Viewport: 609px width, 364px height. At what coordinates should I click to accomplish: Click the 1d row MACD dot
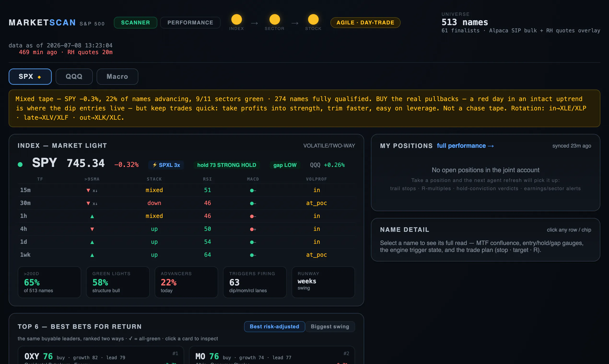coord(252,242)
